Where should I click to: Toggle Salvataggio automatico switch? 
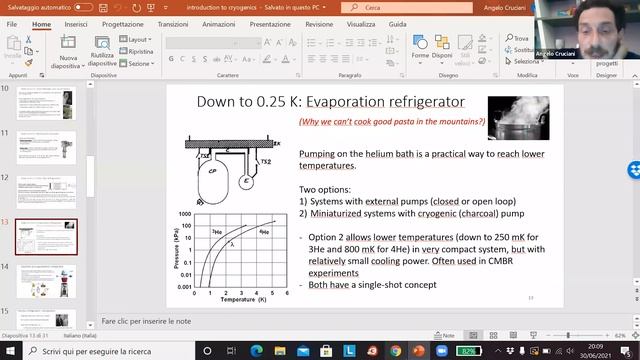[83, 7]
